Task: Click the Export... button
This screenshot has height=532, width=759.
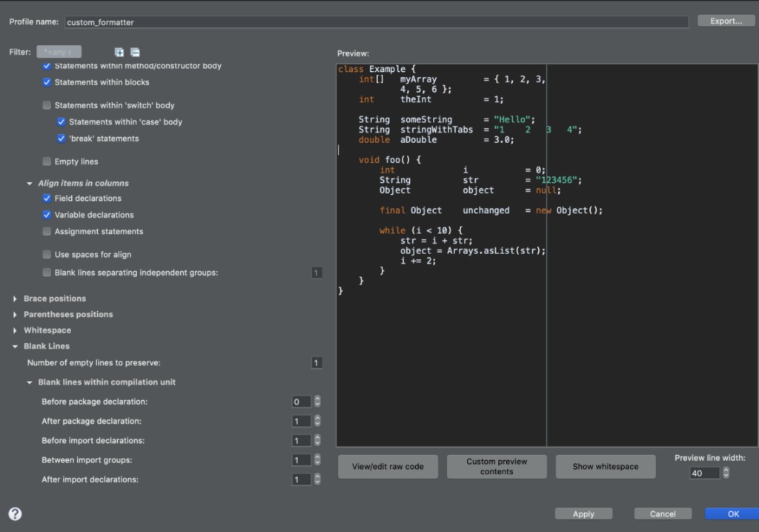Action: point(726,21)
